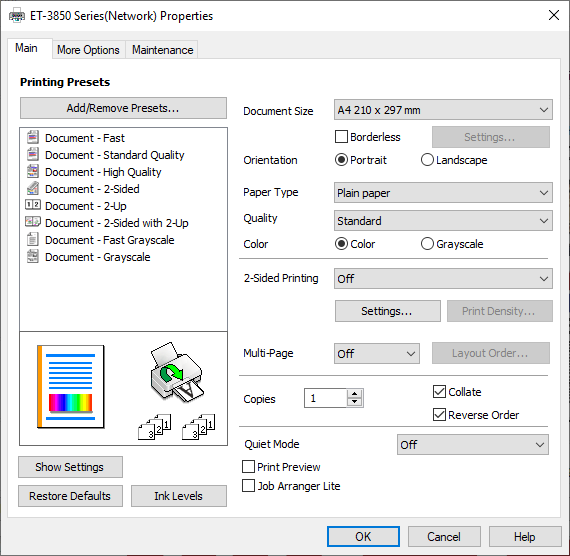This screenshot has width=570, height=556.
Task: Confirm with the OK button
Action: [363, 536]
